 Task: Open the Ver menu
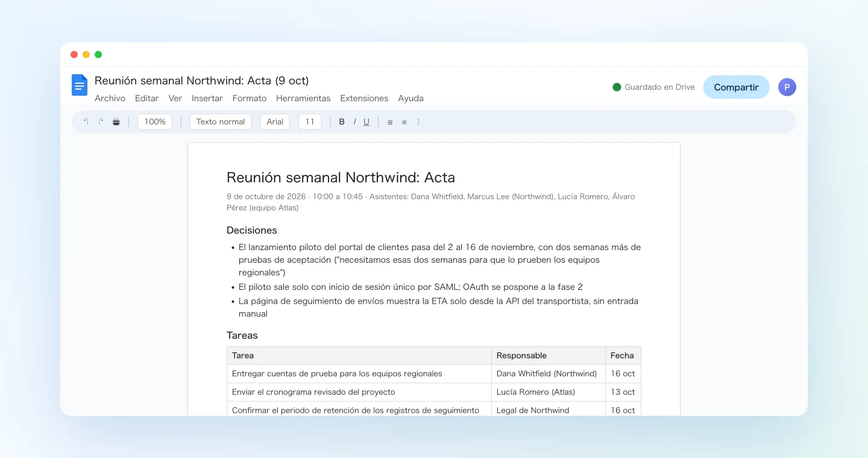tap(175, 98)
